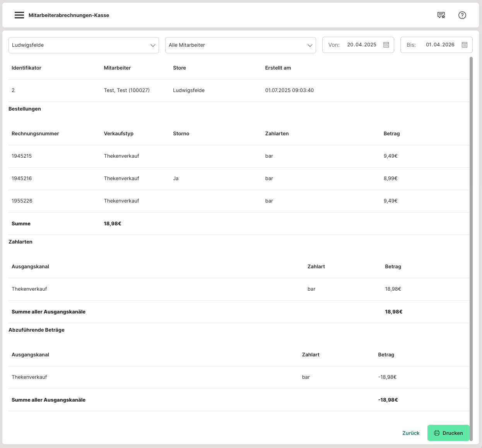The height and width of the screenshot is (448, 482).
Task: Click the Rechnungsnummer column header
Action: [35, 134]
